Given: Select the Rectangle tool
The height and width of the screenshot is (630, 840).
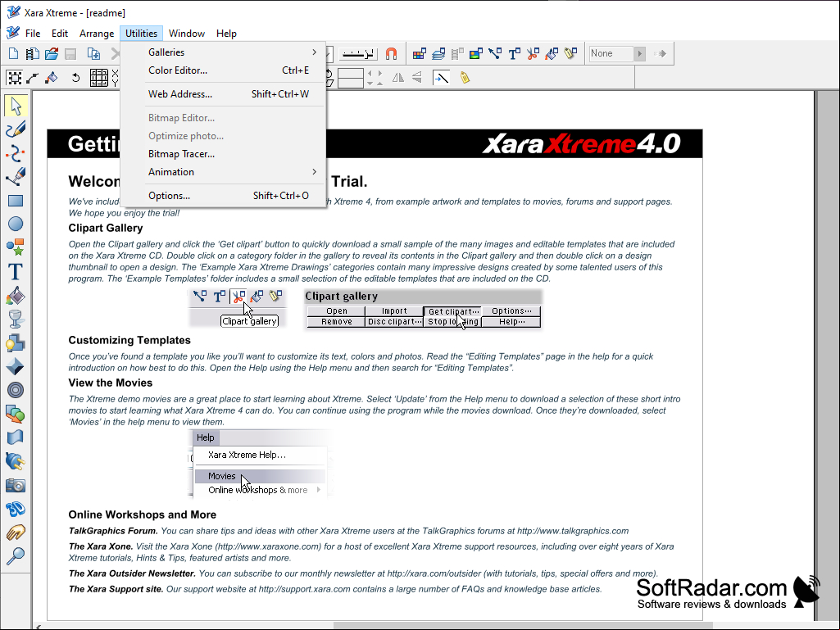Looking at the screenshot, I should (x=16, y=201).
